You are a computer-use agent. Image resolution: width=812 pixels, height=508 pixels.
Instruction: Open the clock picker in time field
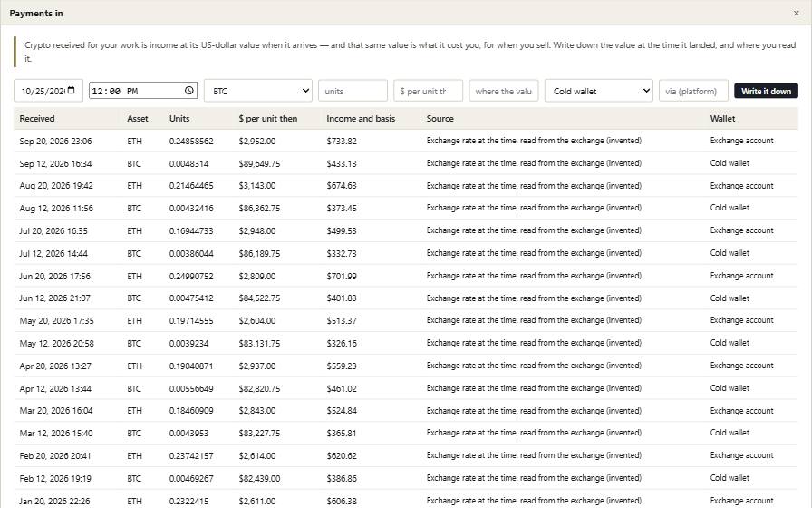tap(189, 90)
